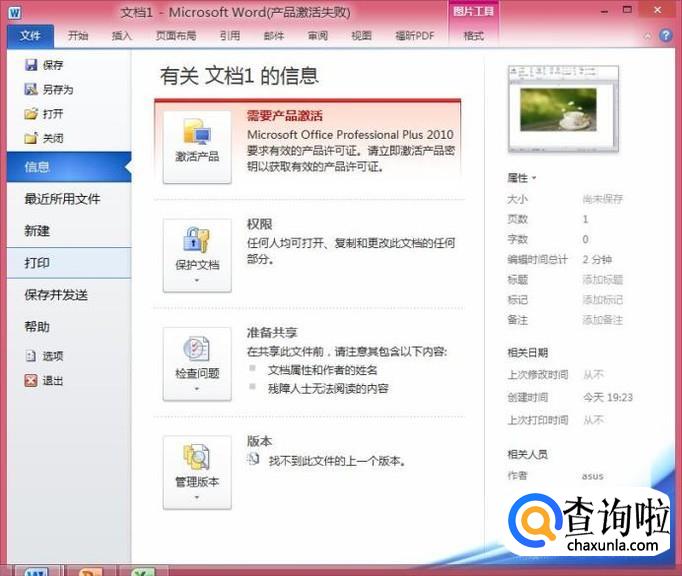
Task: Click Add Title property field
Action: 603,280
